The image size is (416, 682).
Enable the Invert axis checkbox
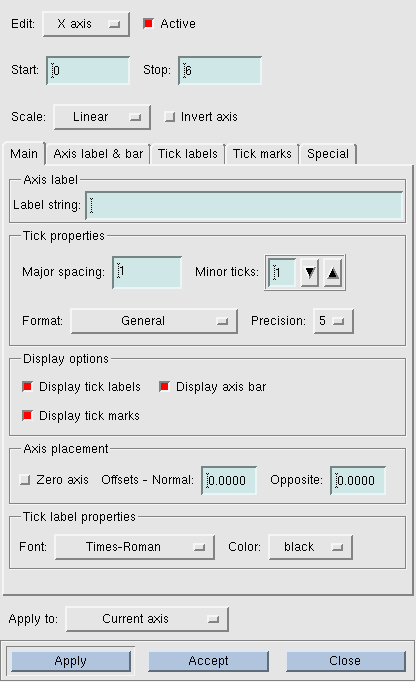point(169,117)
